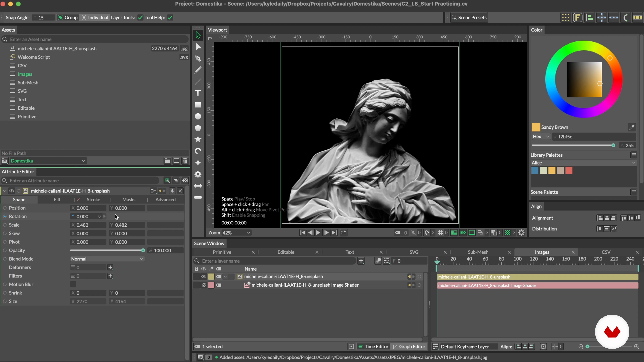Viewport: 644px width, 362px height.
Task: Delete asset with trash icon
Action: [185, 161]
